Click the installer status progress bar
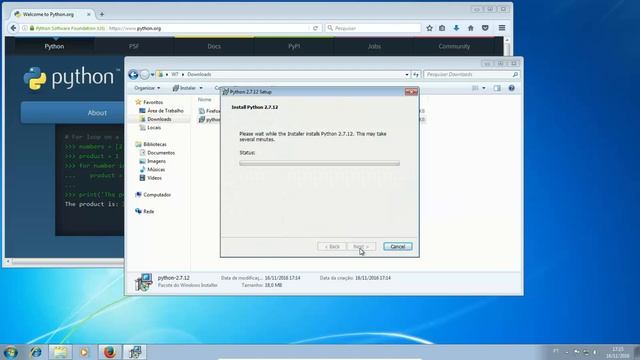The height and width of the screenshot is (360, 640). pos(319,163)
